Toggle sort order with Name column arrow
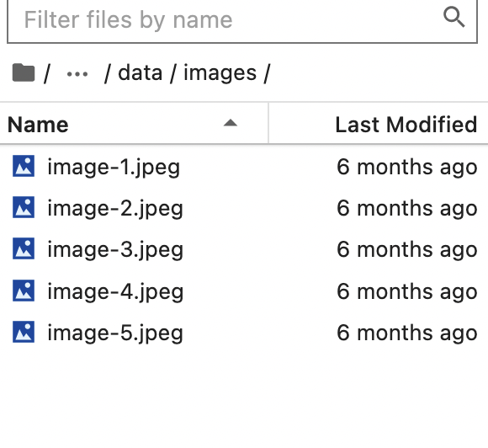Viewport: 488px width, 448px height. point(231,123)
